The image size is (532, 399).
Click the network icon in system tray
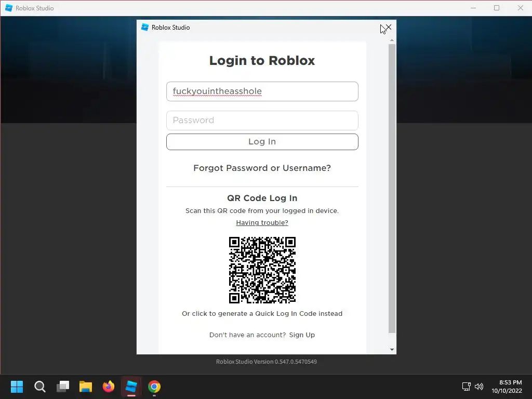pyautogui.click(x=467, y=387)
